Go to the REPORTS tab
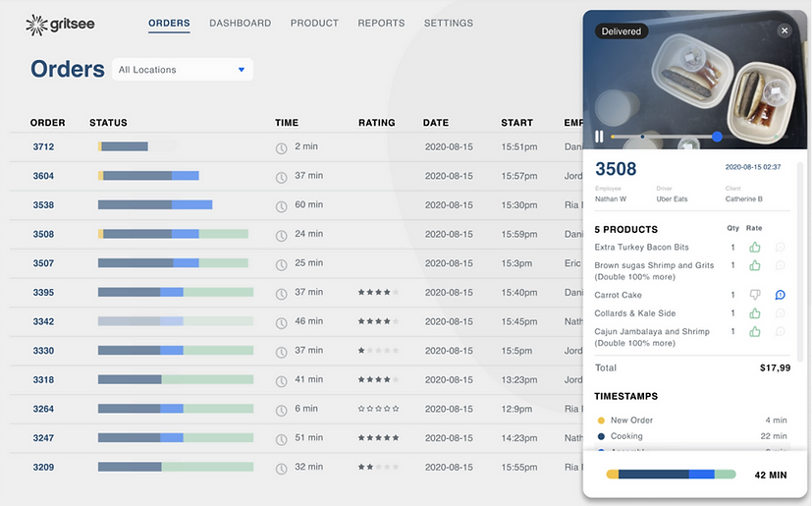 381,23
